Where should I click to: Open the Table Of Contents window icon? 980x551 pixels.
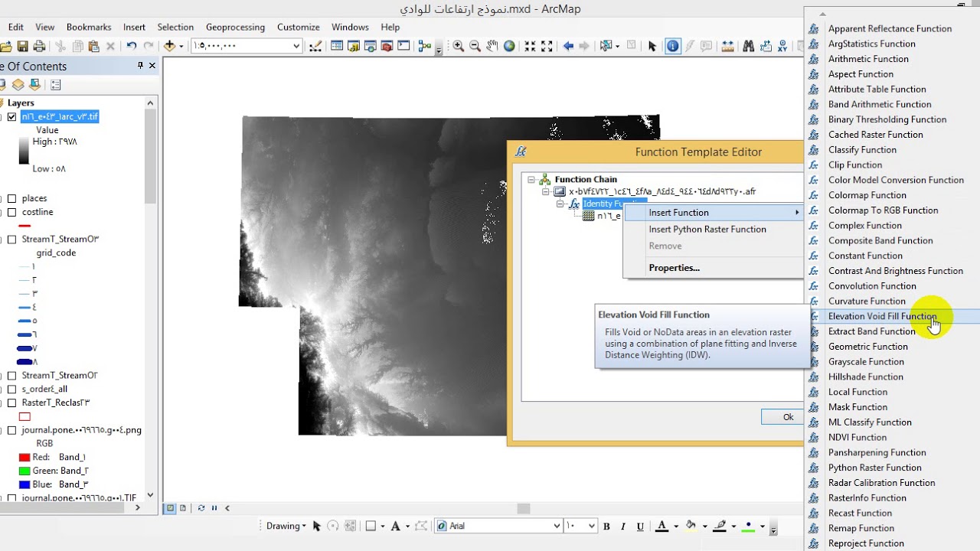336,46
